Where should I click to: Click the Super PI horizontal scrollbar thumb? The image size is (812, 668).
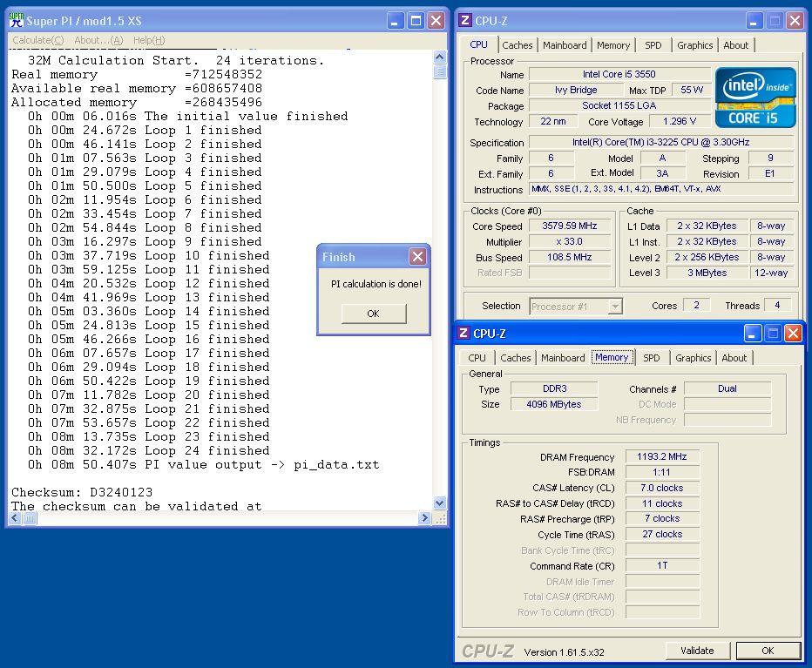(x=30, y=518)
